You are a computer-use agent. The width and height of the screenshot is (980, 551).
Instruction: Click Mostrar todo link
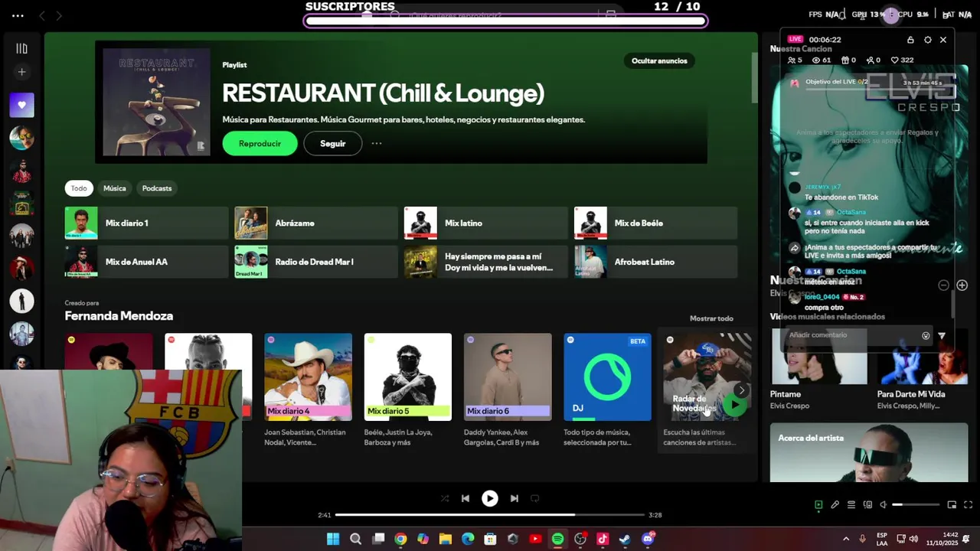pos(711,318)
